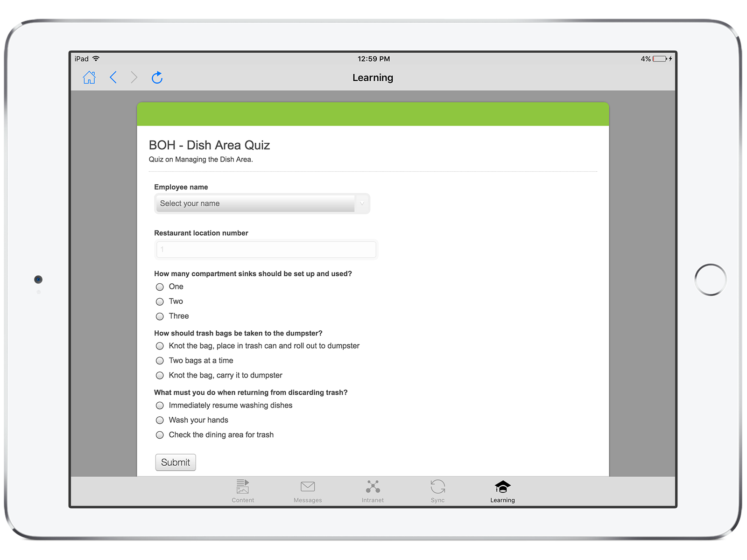Image resolution: width=747 pixels, height=560 pixels.
Task: Choose Immediately resume washing dishes
Action: coord(160,406)
